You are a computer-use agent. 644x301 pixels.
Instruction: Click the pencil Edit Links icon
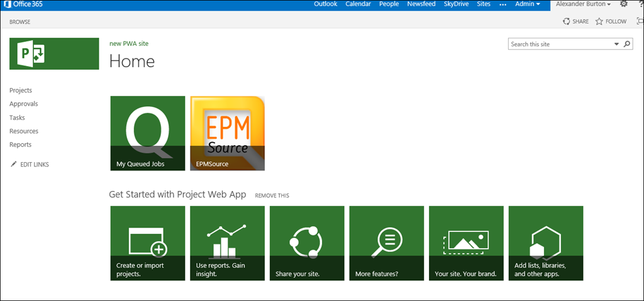[x=14, y=164]
